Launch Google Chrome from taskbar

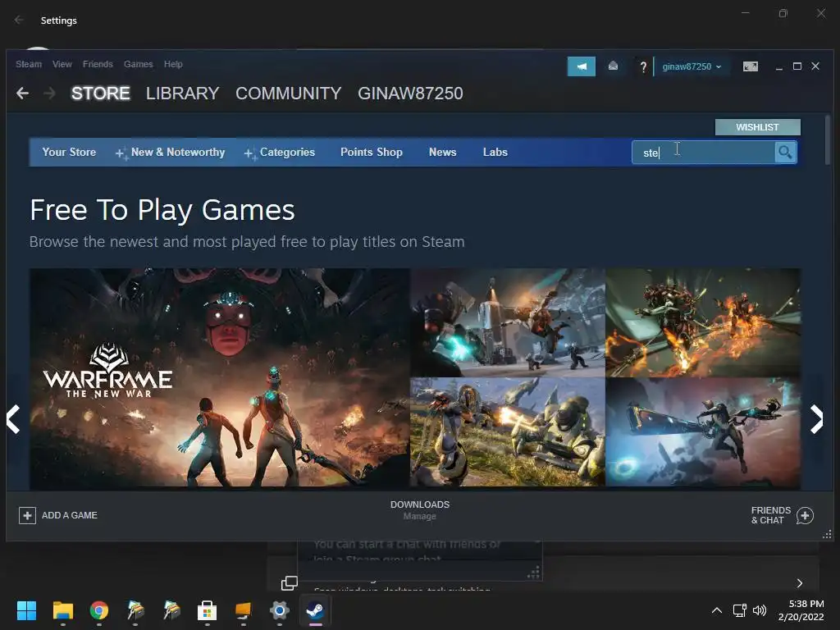(x=99, y=610)
